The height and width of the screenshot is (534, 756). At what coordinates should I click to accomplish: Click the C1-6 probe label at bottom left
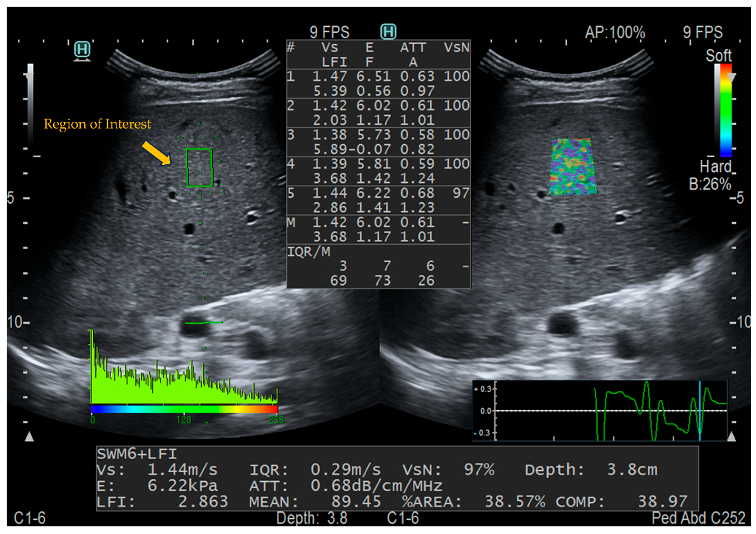(30, 518)
